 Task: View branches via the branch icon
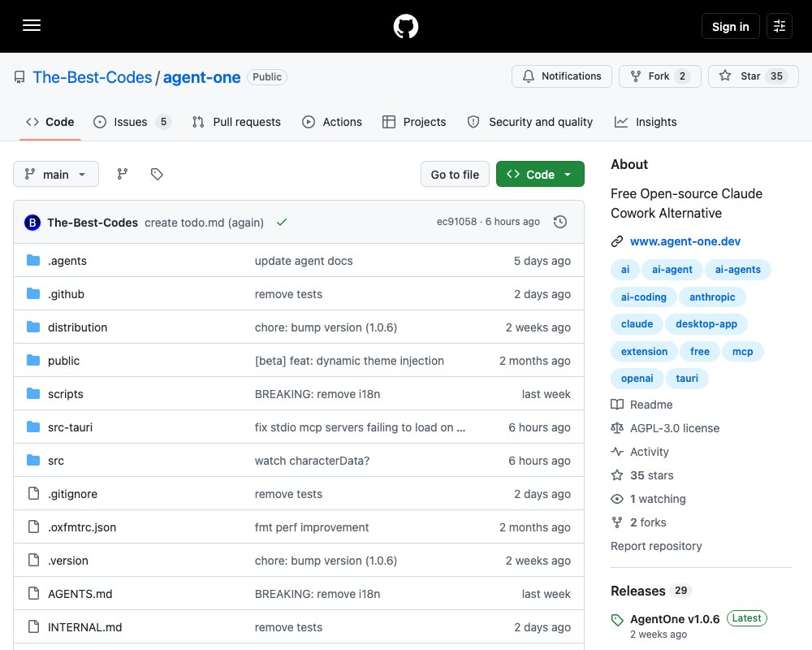(x=123, y=174)
